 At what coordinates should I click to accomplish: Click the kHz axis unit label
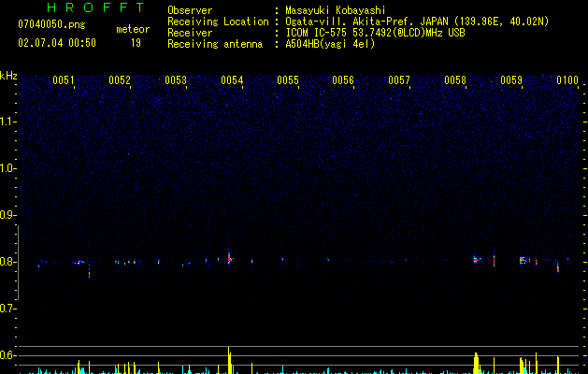point(8,76)
